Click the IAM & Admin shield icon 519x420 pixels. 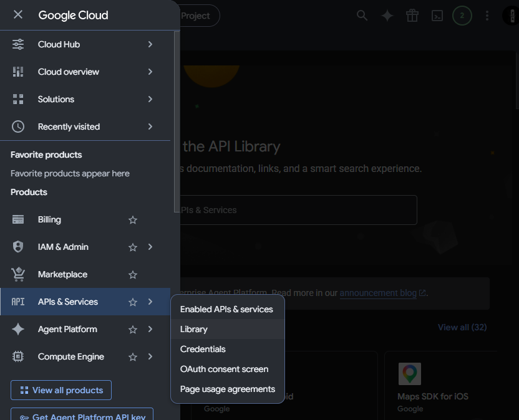18,247
